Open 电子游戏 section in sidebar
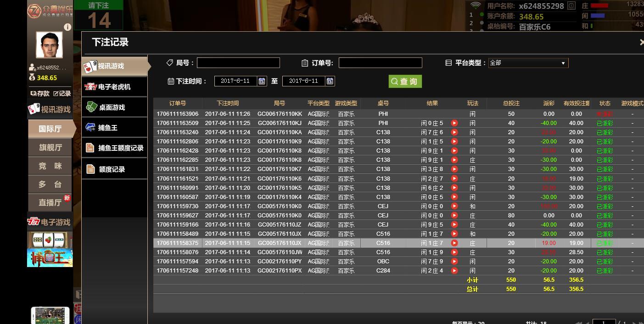Screen dimensions: 644x324 click(49, 222)
